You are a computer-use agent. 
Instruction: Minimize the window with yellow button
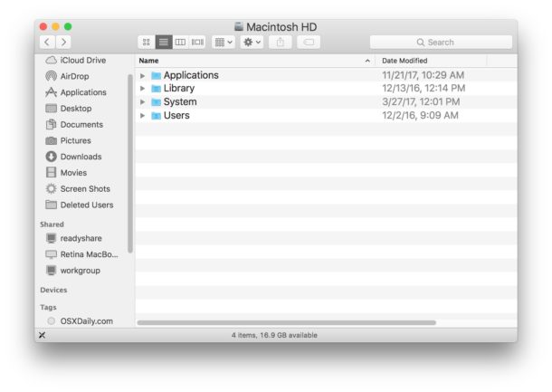click(x=55, y=26)
